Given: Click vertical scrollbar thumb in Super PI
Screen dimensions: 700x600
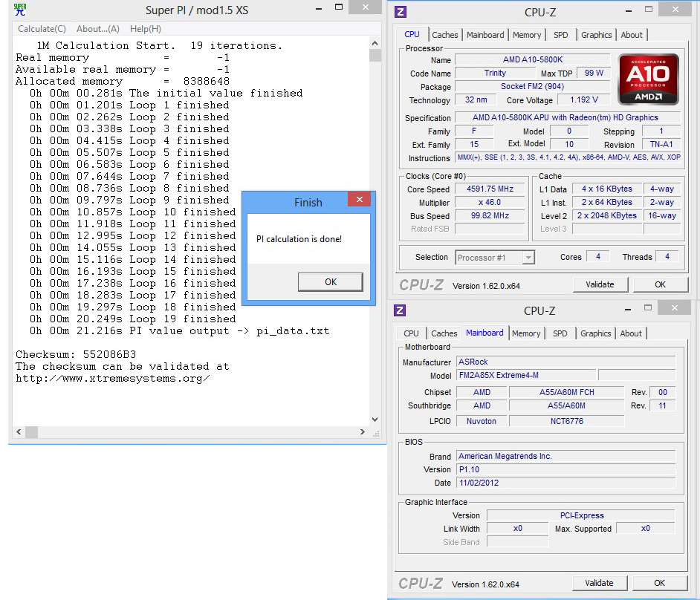Looking at the screenshot, I should 375,55.
